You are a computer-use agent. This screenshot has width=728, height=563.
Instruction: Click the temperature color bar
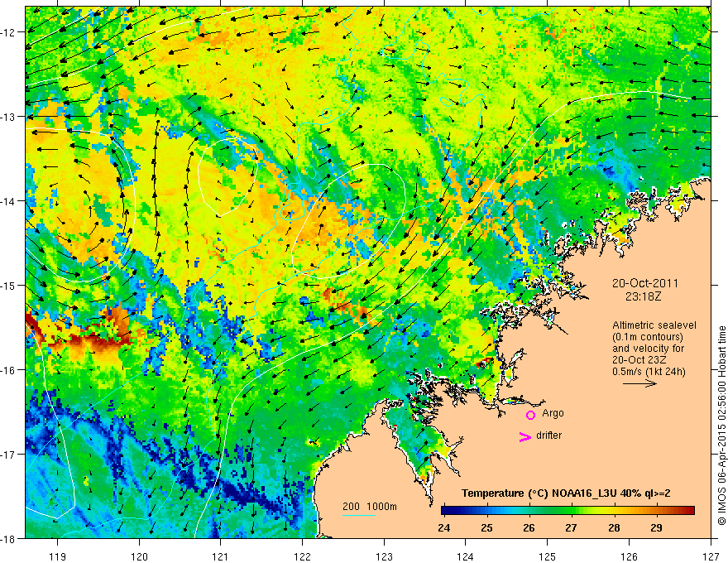click(x=568, y=510)
